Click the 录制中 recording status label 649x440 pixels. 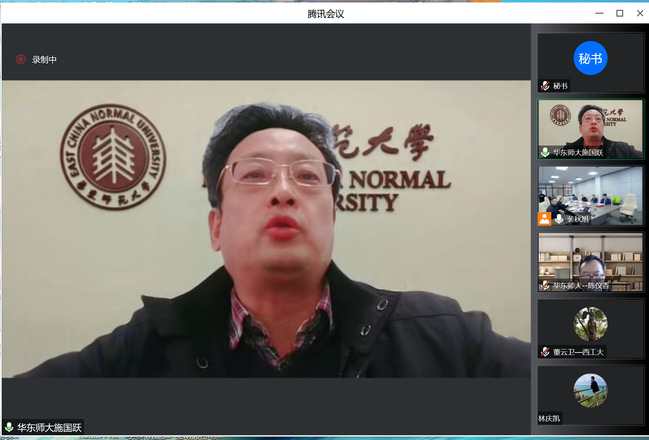click(x=45, y=60)
